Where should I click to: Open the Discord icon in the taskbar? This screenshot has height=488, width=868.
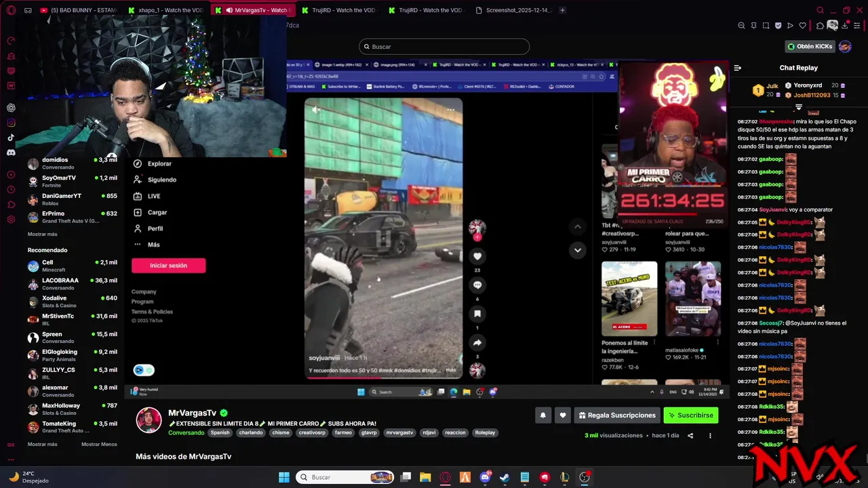click(x=485, y=477)
